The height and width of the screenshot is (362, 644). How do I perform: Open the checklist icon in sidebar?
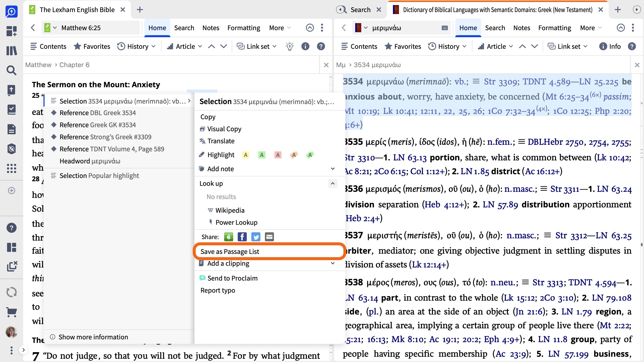point(12,110)
